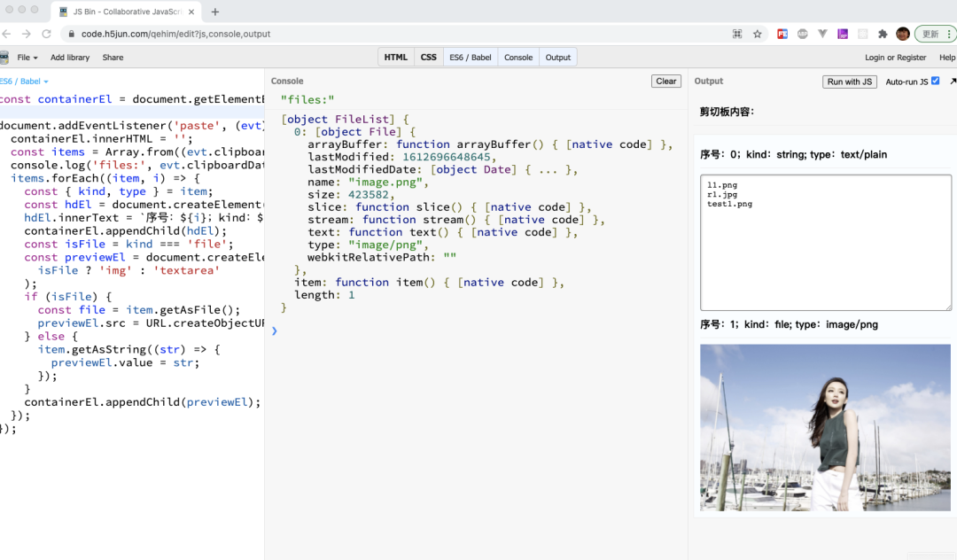Expand the ES6 / Babel language dropdown
The height and width of the screenshot is (560, 957).
[24, 82]
